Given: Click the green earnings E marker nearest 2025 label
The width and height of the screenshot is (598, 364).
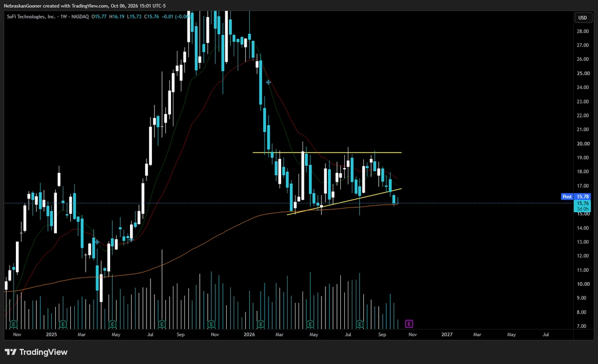Looking at the screenshot, I should pos(63,324).
